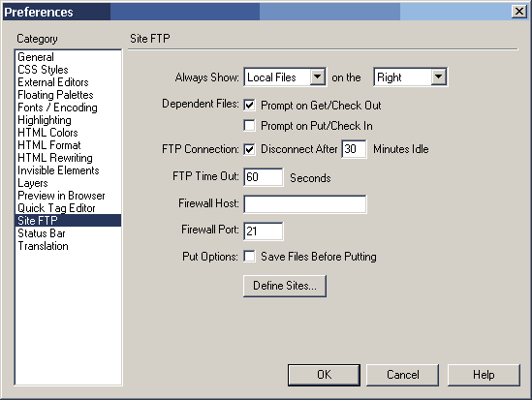This screenshot has width=532, height=400.
Task: Open the Local Files dropdown arrow
Action: [317, 77]
